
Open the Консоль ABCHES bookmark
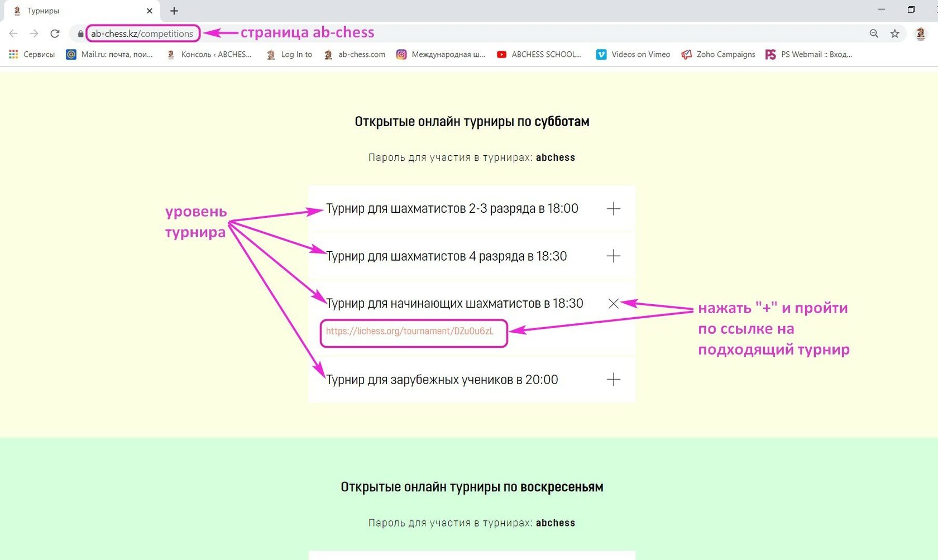point(209,54)
